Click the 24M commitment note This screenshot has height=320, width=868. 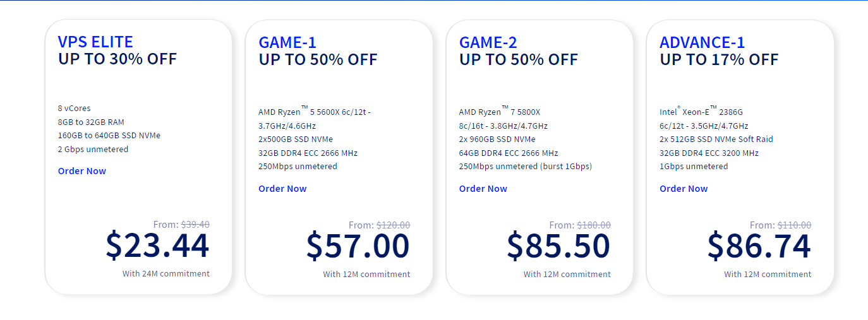[x=166, y=273]
